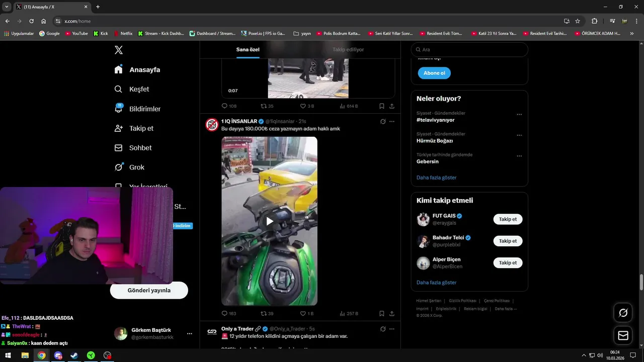Open Sohbet messages in sidebar
644x362 pixels.
(x=133, y=148)
